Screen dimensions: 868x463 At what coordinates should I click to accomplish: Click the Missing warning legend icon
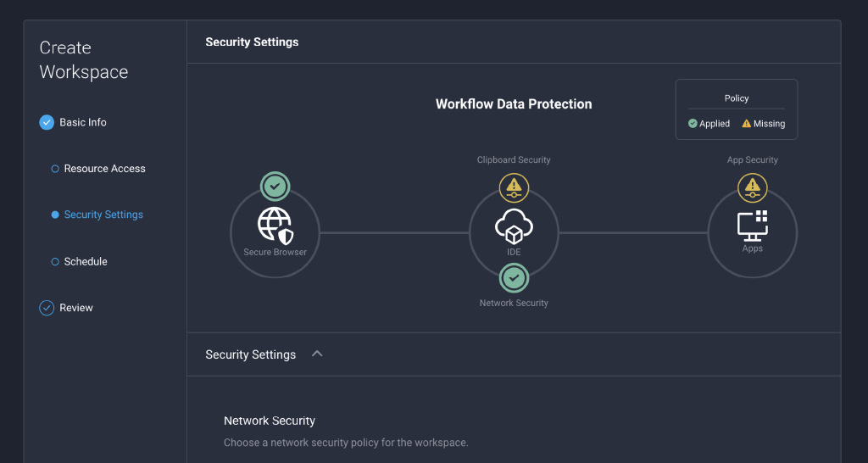(747, 124)
